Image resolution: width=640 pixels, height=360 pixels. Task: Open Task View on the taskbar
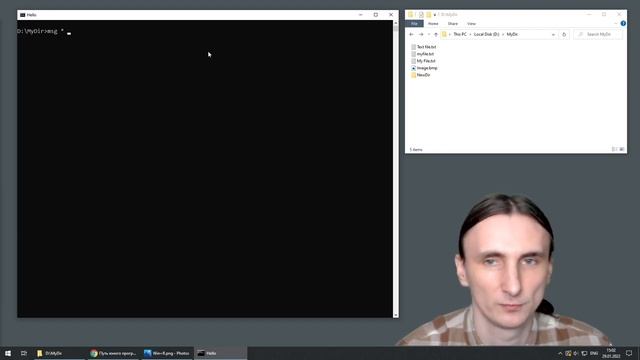(x=24, y=353)
